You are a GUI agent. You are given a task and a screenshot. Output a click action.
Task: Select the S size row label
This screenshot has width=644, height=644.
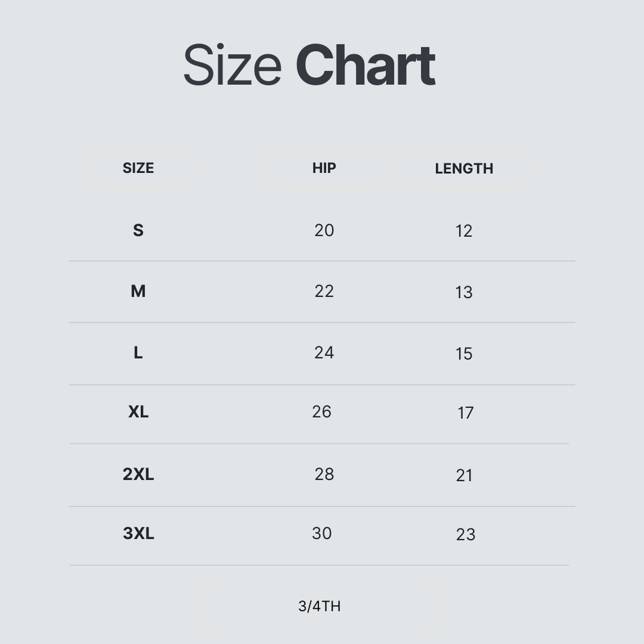tap(138, 230)
